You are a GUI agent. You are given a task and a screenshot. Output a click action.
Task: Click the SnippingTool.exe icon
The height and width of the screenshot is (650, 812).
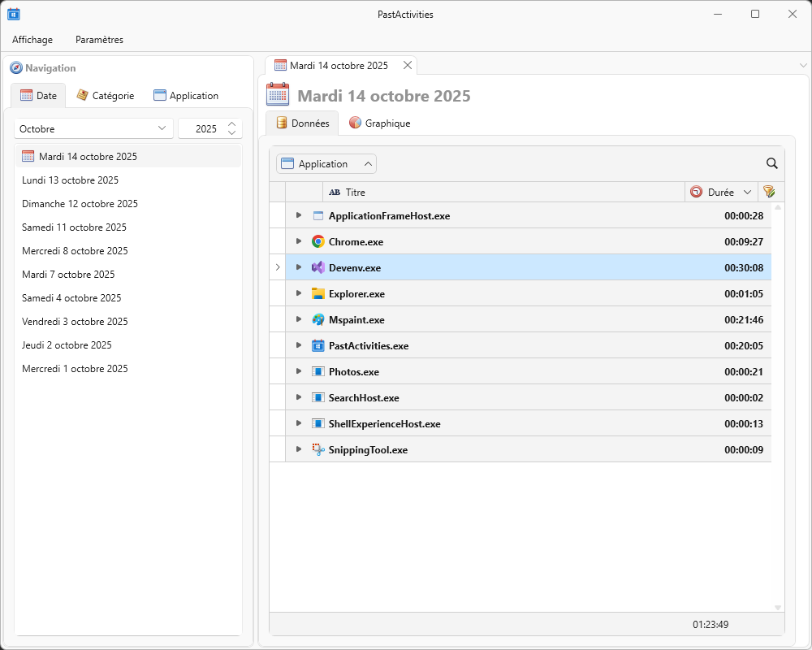pos(318,449)
